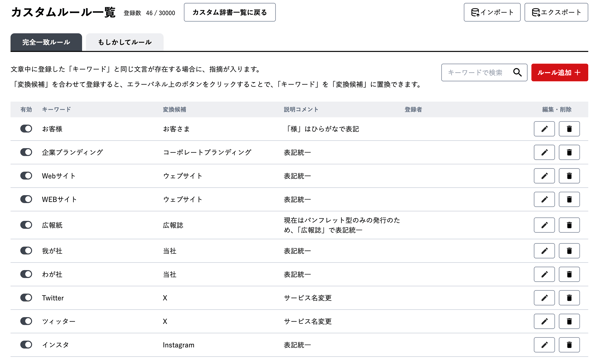This screenshot has width=600, height=360.
Task: Select the コーポレートブランディング cell
Action: click(x=207, y=152)
